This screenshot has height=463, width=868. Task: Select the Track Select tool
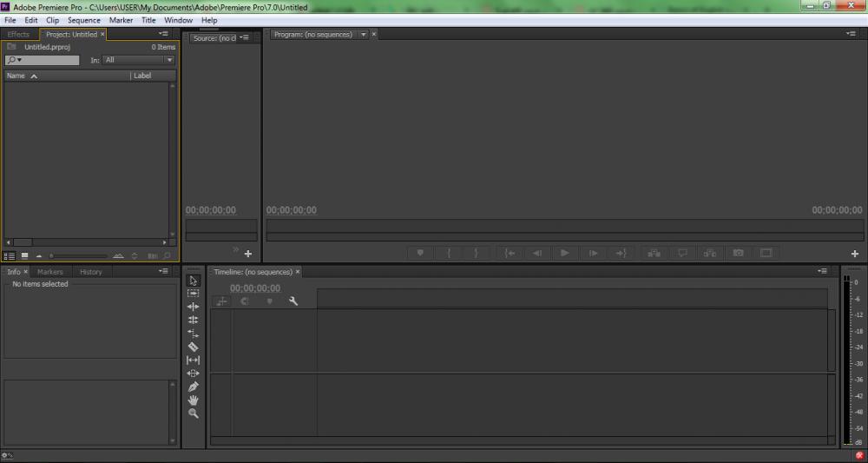tap(193, 294)
